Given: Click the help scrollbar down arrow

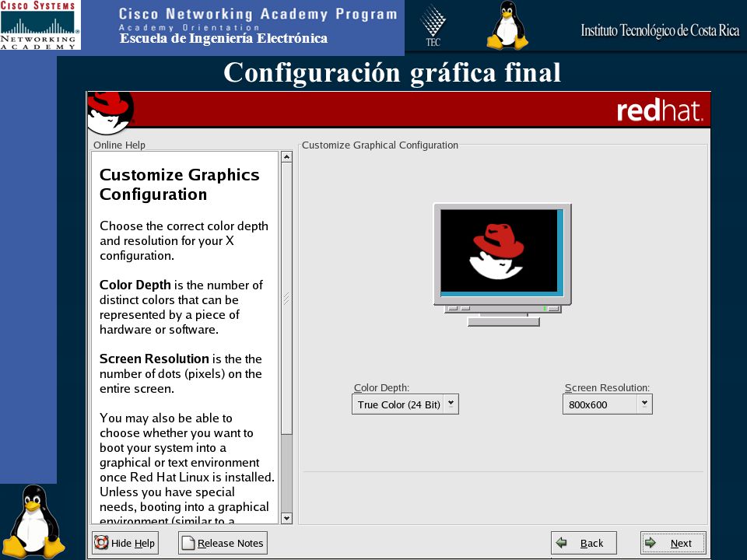Looking at the screenshot, I should (286, 518).
